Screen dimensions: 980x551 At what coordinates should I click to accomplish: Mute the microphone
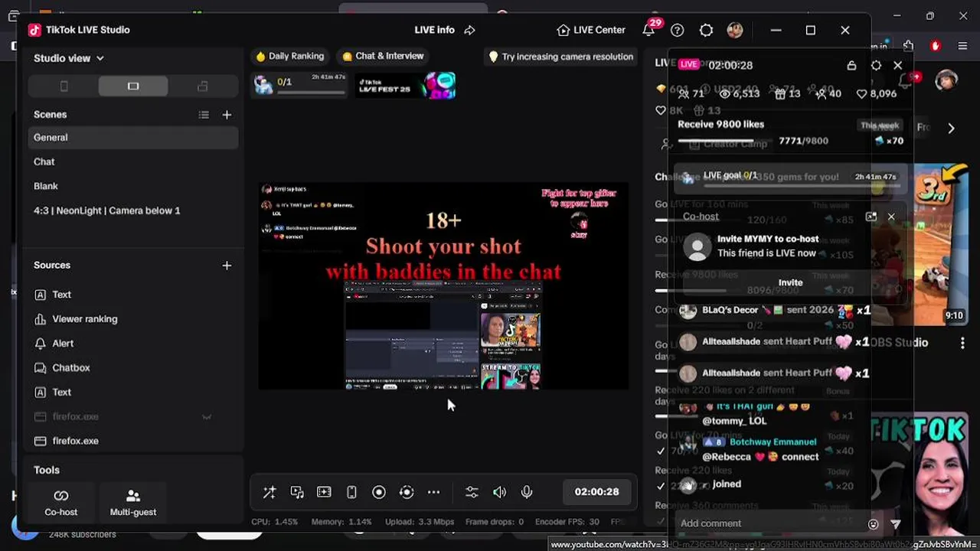coord(527,492)
